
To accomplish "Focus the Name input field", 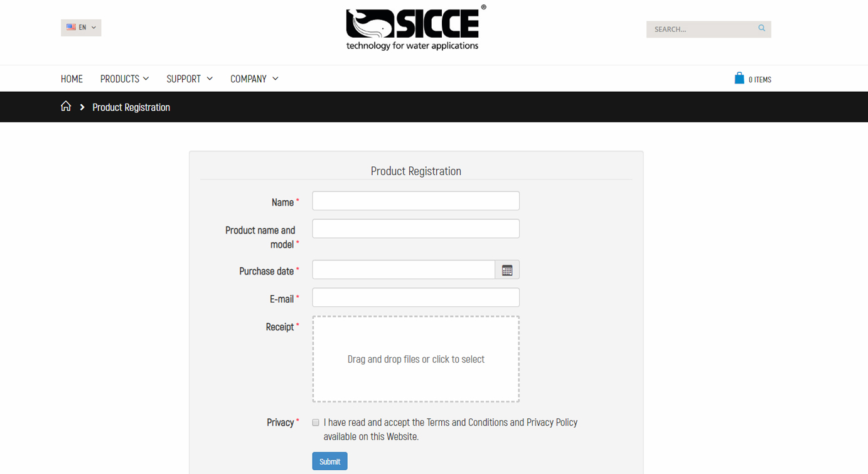I will [x=415, y=201].
